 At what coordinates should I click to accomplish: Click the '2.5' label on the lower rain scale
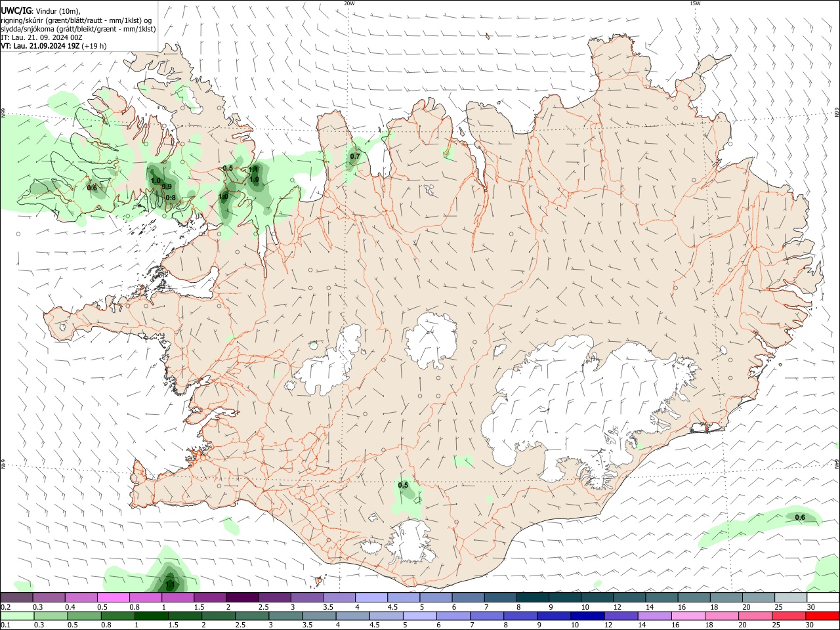[x=241, y=625]
